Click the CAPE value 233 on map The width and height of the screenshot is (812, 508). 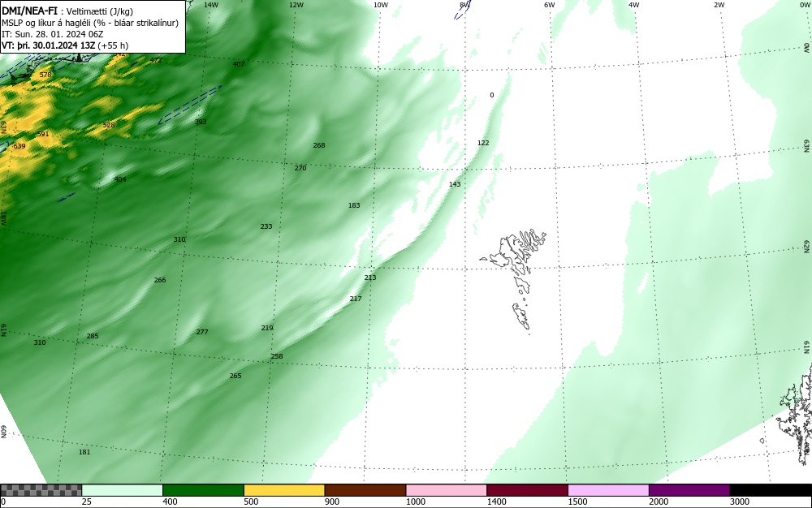click(x=266, y=226)
